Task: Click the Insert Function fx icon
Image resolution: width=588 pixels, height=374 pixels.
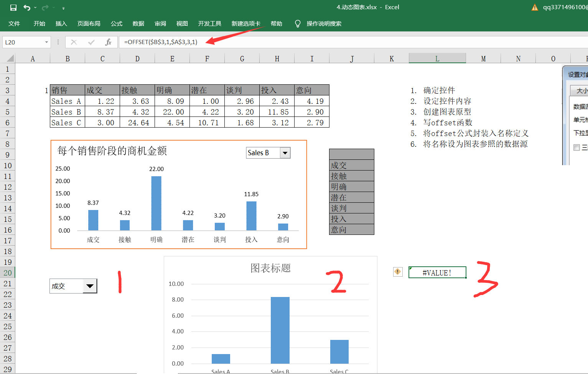Action: 108,42
